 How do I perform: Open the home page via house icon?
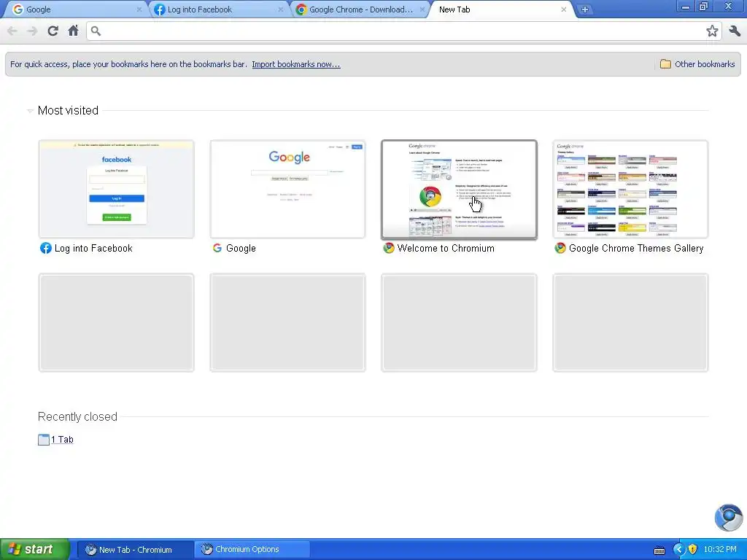coord(73,31)
